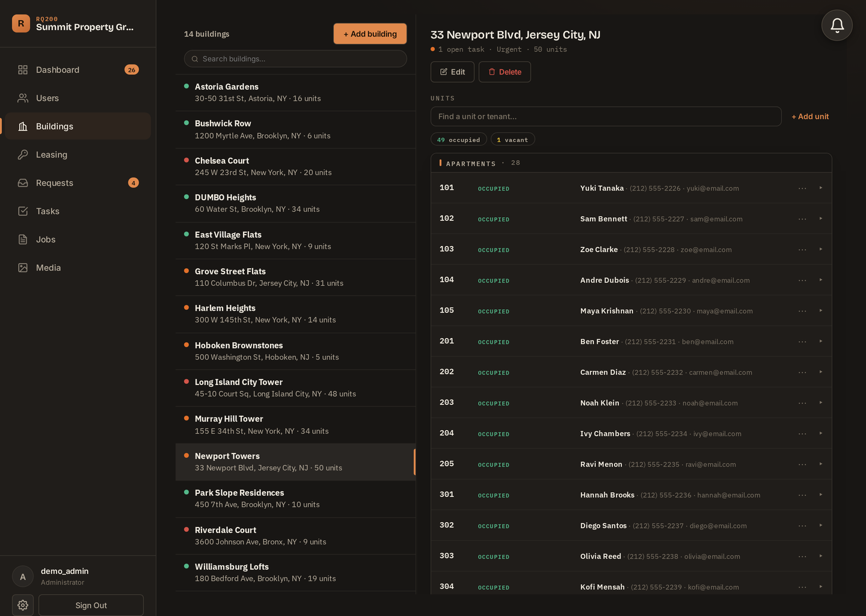Select Chelsea Court in building list
866x616 pixels.
click(x=295, y=167)
